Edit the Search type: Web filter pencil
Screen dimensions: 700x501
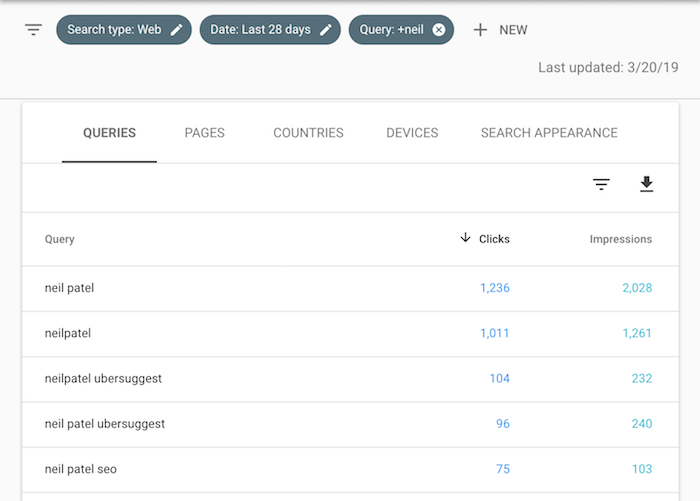(x=177, y=30)
